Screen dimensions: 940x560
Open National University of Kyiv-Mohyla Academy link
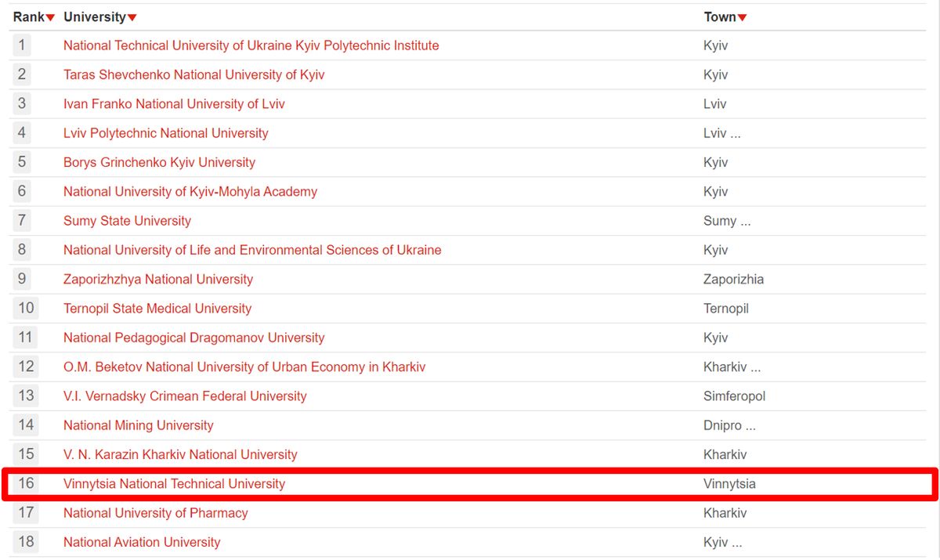190,192
